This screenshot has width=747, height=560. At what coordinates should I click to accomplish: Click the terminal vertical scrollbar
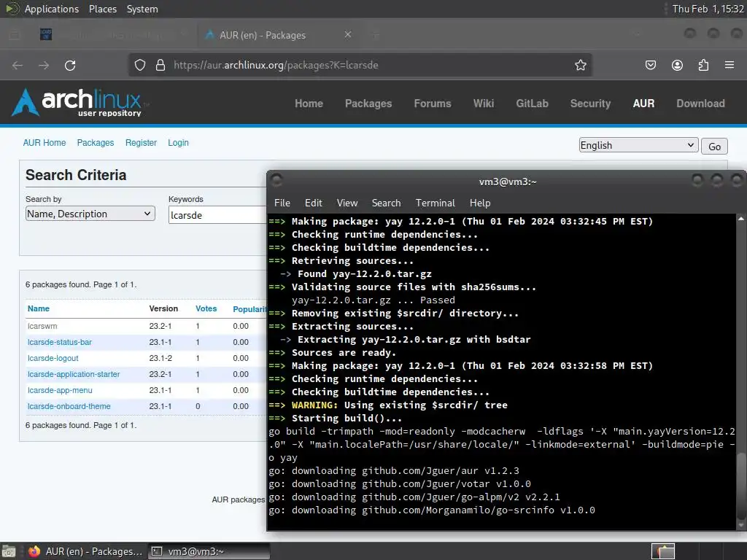coord(741,486)
